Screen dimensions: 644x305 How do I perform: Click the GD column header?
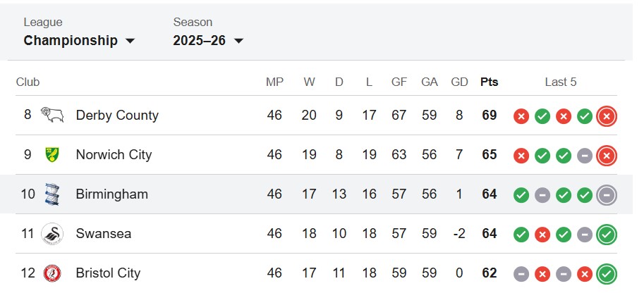click(x=459, y=82)
